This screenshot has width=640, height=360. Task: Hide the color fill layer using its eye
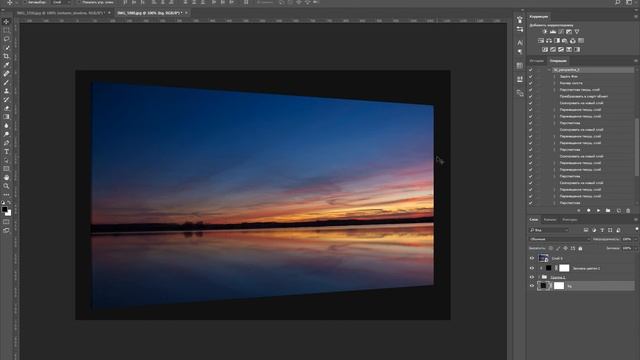point(531,268)
